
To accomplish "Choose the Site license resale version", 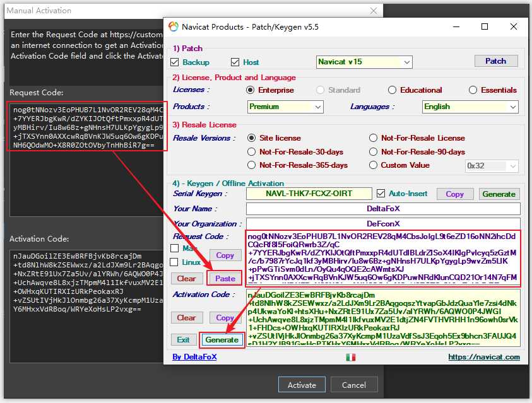I will tap(251, 138).
